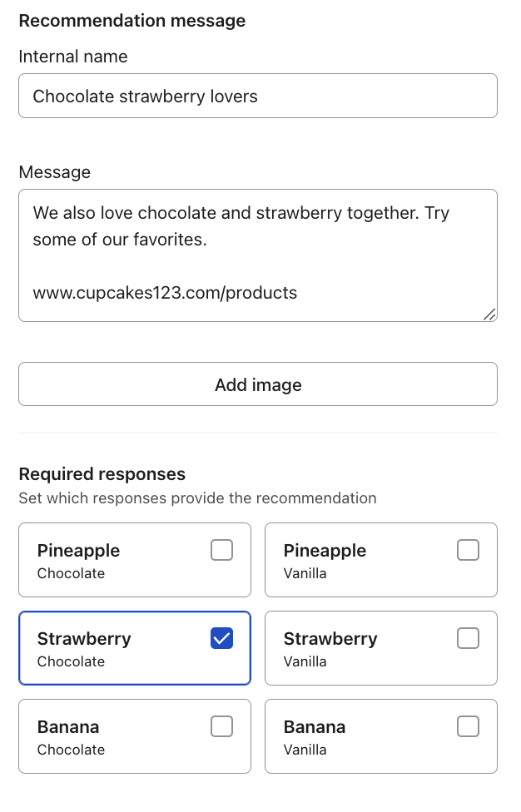521x812 pixels.
Task: Check the Banana Chocolate response checkbox
Action: (221, 726)
